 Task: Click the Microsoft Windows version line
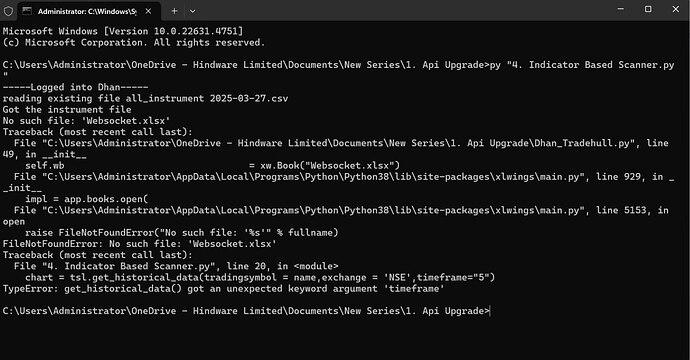(123, 31)
